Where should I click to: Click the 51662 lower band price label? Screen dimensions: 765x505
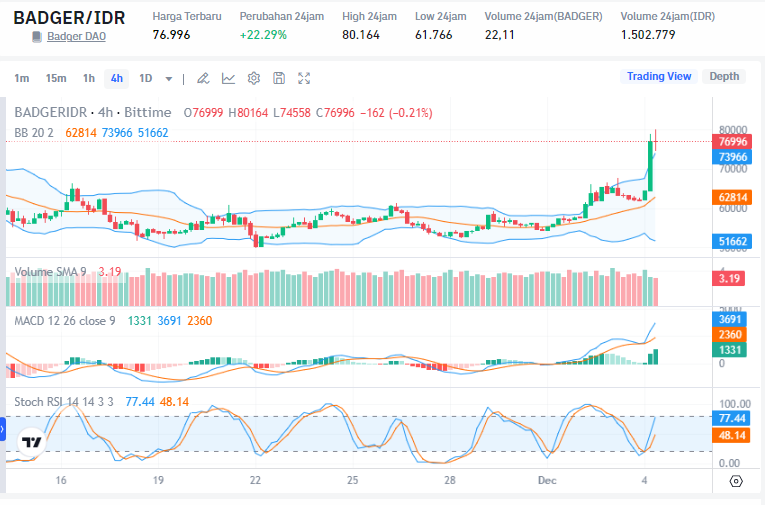coord(732,242)
